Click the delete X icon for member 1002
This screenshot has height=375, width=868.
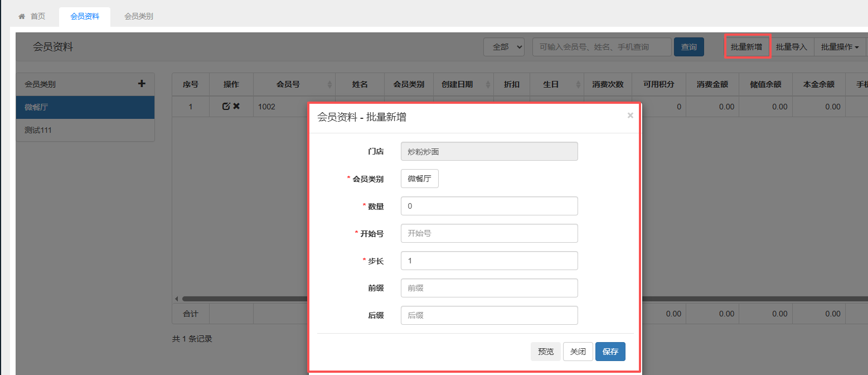[x=236, y=106]
